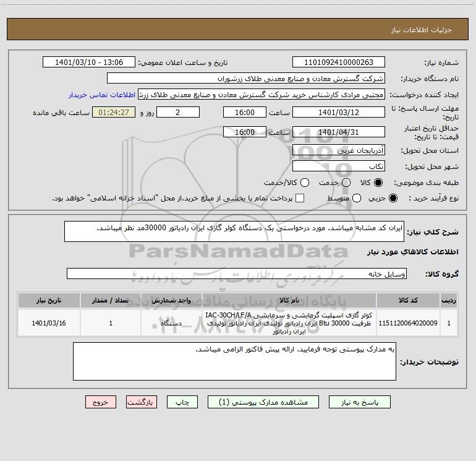Click the row number cell of the 1151120064020009 row
Viewport: 476px width, 461px height.
pos(449,323)
